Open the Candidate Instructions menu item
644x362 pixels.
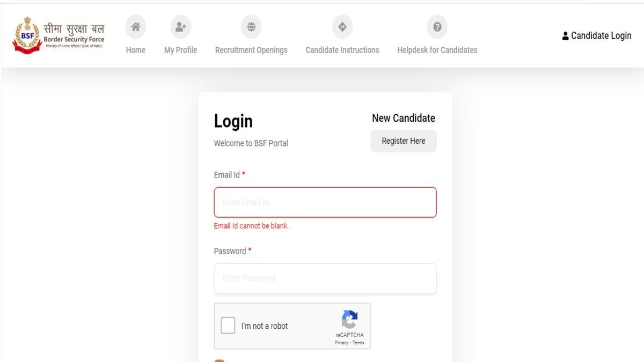[342, 49]
